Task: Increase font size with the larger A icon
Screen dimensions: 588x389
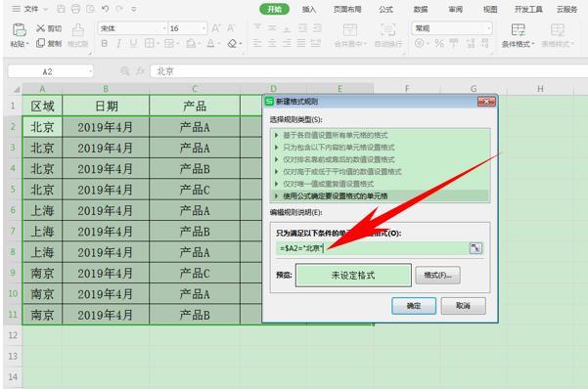Action: point(216,28)
